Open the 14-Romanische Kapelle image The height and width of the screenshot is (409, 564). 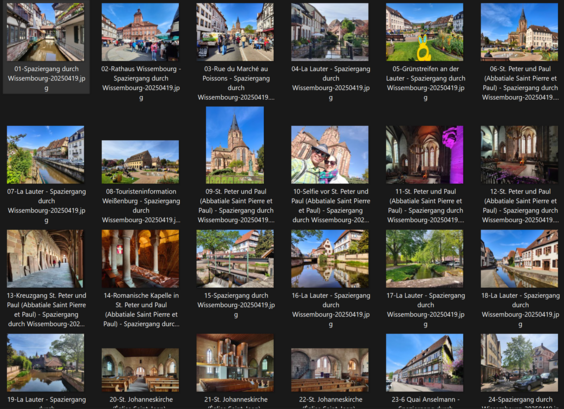140,259
